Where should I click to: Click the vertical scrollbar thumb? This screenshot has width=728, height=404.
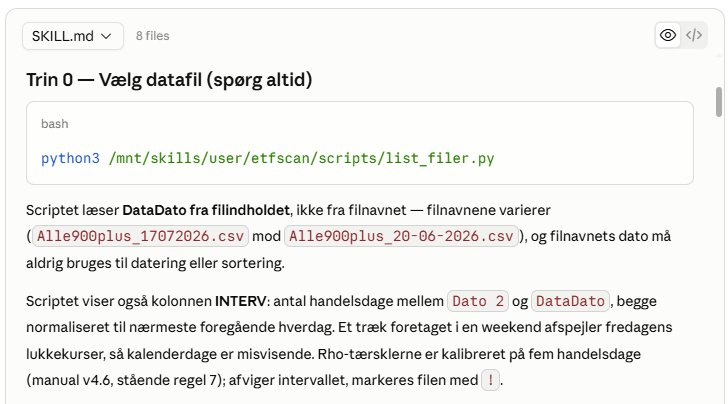(x=719, y=102)
